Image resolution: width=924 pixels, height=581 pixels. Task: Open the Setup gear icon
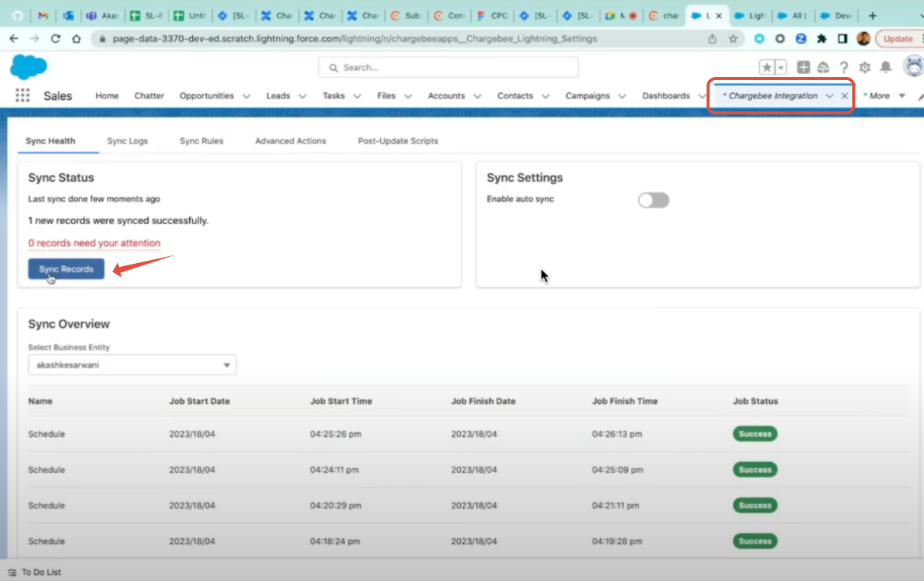click(864, 68)
